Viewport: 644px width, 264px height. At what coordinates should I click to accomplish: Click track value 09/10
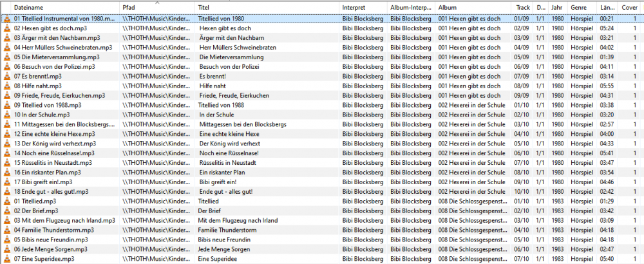pos(522,182)
